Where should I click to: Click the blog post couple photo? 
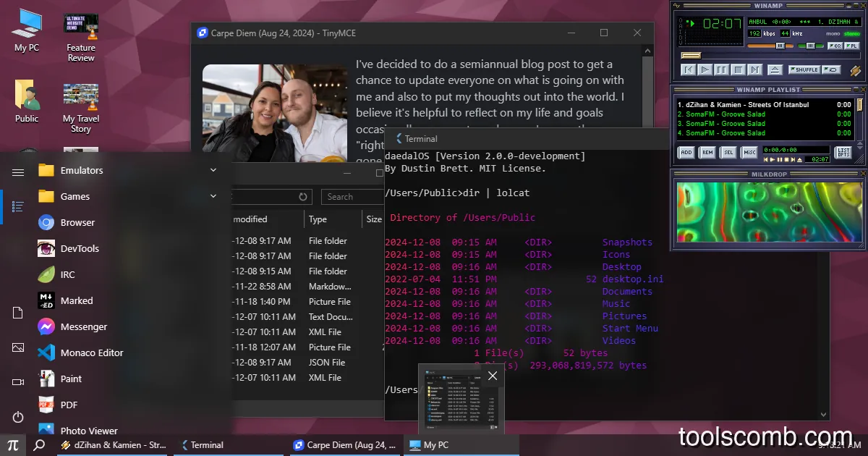(x=275, y=114)
